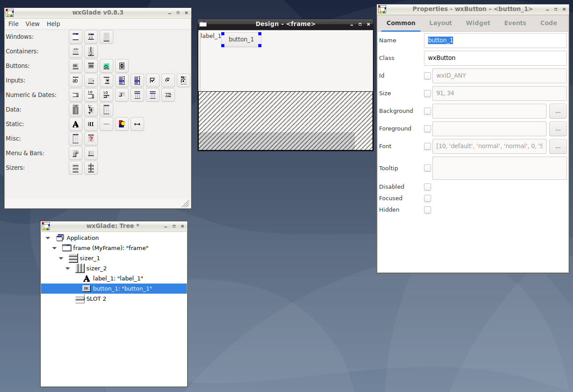
Task: Collapse the sizer_1 tree node
Action: point(61,258)
